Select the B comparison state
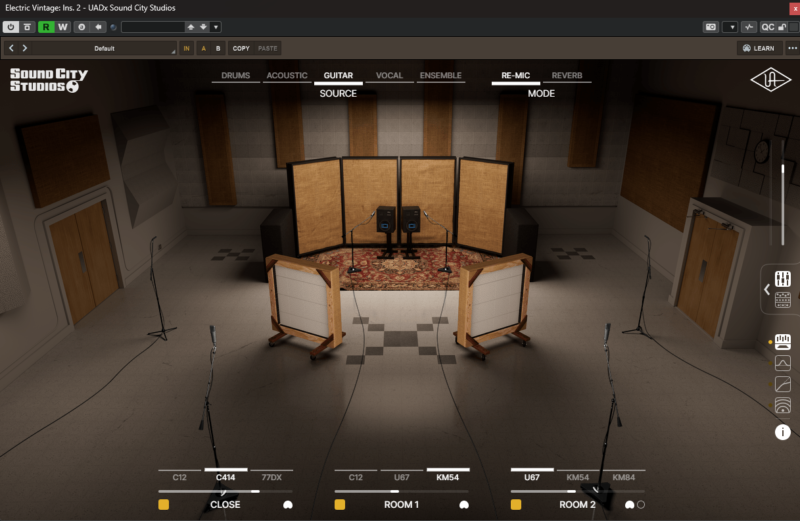This screenshot has height=521, width=800. (x=218, y=48)
